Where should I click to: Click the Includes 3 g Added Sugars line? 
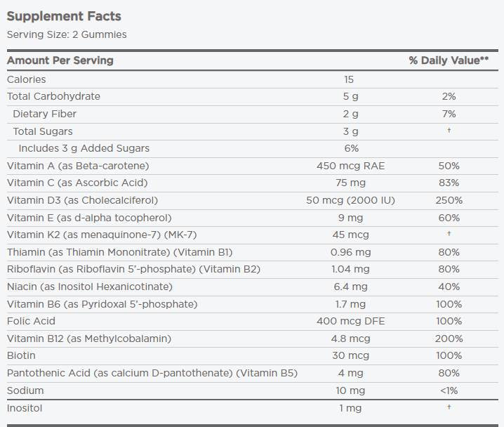tap(84, 148)
